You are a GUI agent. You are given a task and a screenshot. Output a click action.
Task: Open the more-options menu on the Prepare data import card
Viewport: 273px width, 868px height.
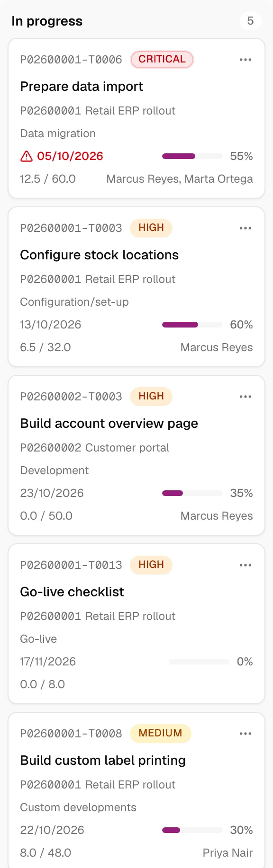point(246,60)
